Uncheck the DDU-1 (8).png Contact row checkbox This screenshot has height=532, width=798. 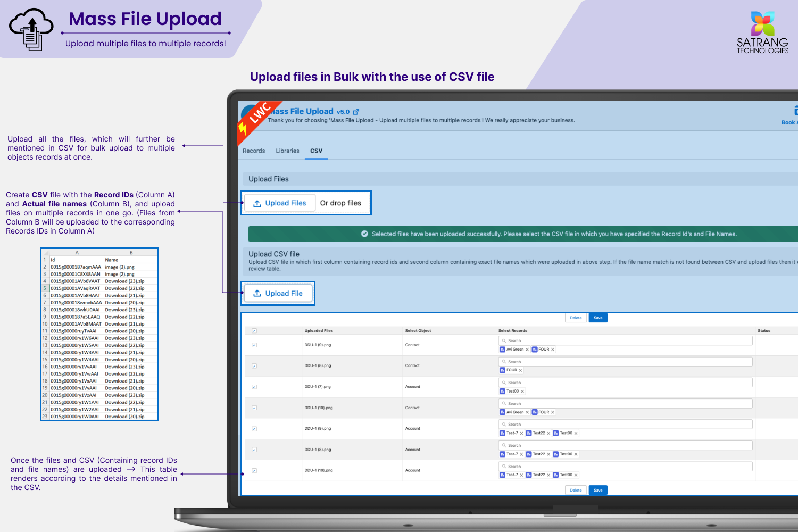click(254, 366)
